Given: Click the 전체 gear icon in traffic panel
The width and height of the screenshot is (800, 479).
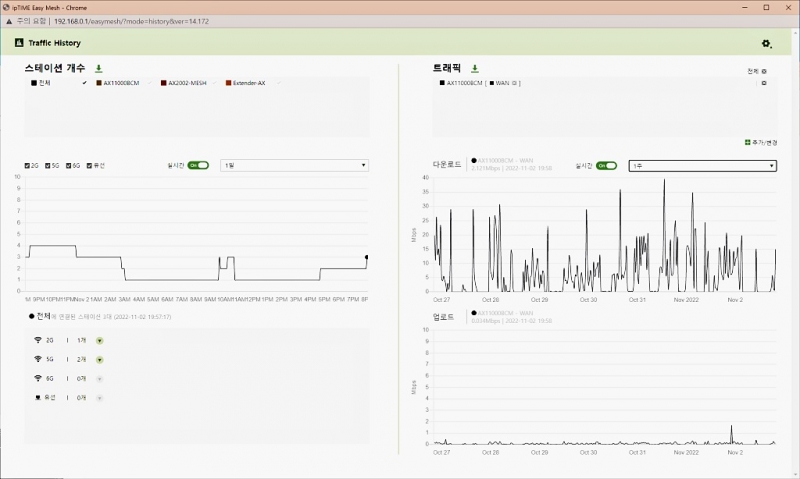Looking at the screenshot, I should [x=764, y=72].
